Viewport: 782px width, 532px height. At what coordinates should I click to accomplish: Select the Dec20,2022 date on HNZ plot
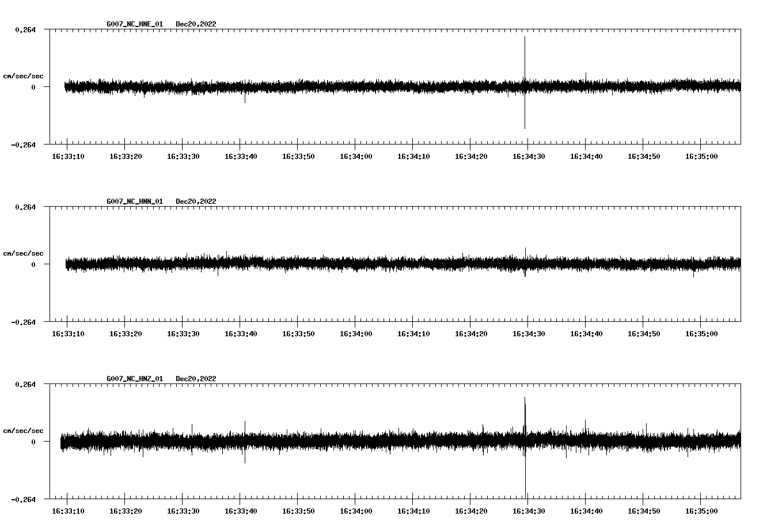tap(196, 379)
